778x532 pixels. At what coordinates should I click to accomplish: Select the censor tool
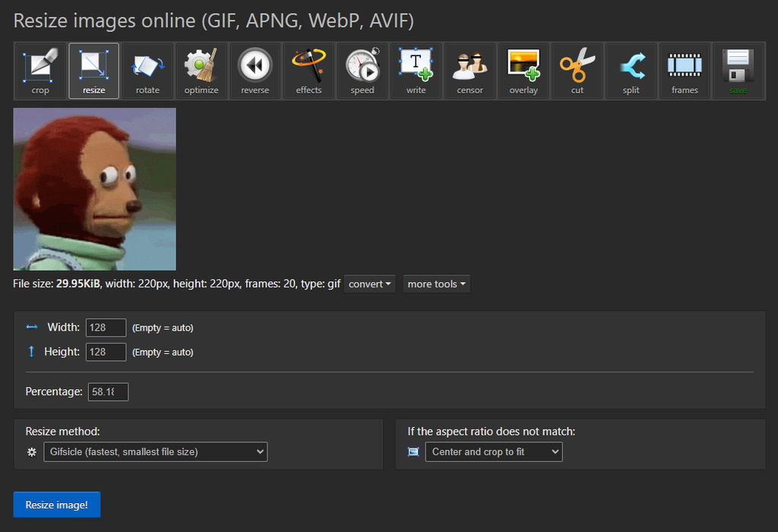470,71
